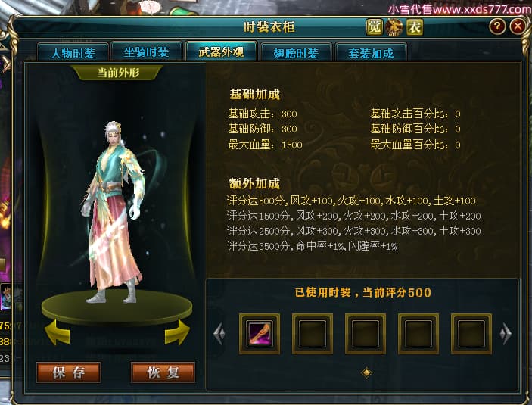
Task: Click the diamond page indicator below slots
Action: (367, 372)
